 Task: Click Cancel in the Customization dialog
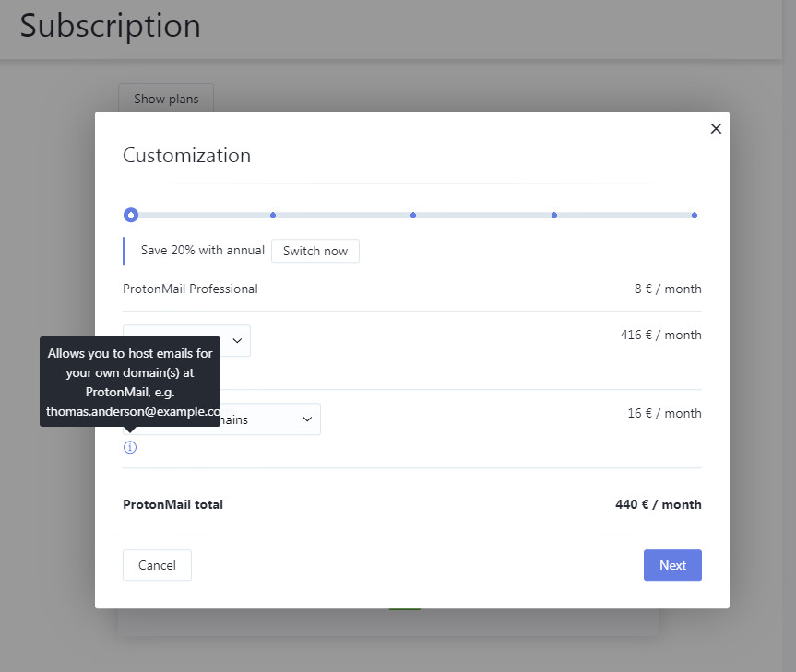pyautogui.click(x=157, y=565)
